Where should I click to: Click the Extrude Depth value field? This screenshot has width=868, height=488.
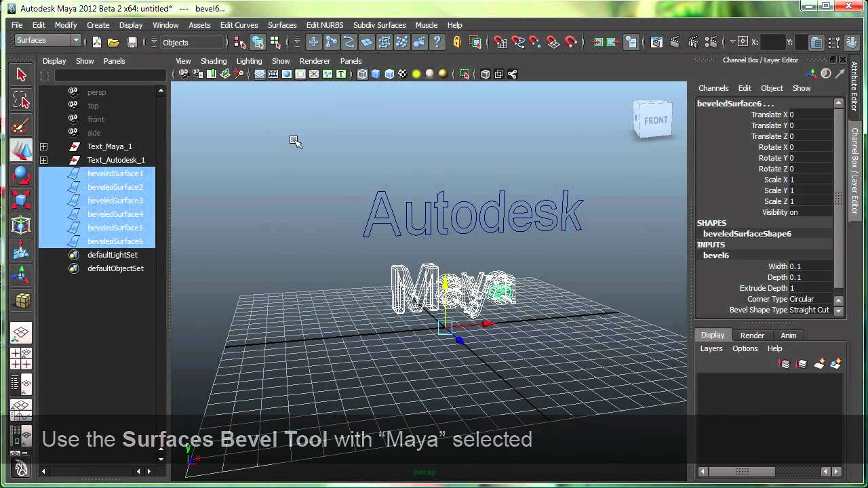tap(810, 288)
